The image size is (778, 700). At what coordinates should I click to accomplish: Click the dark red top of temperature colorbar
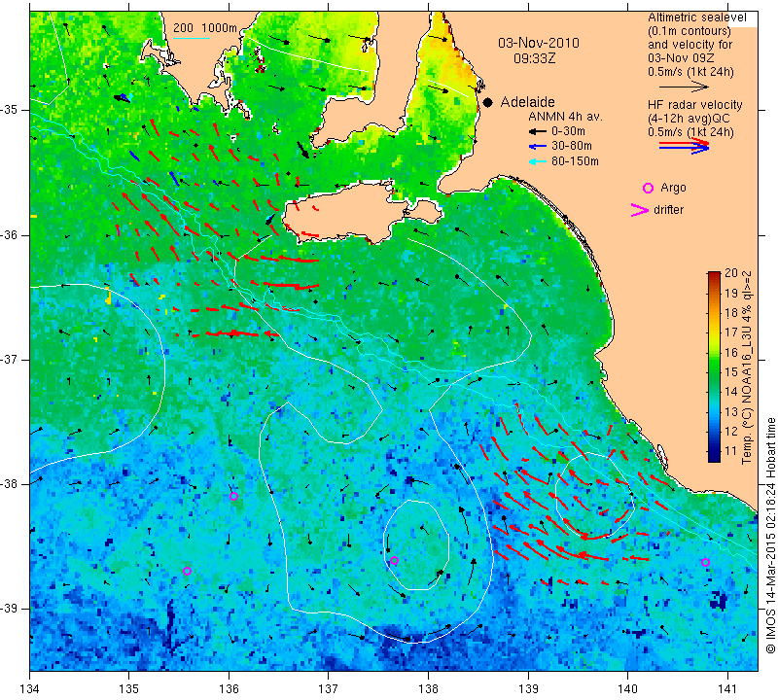pos(714,275)
